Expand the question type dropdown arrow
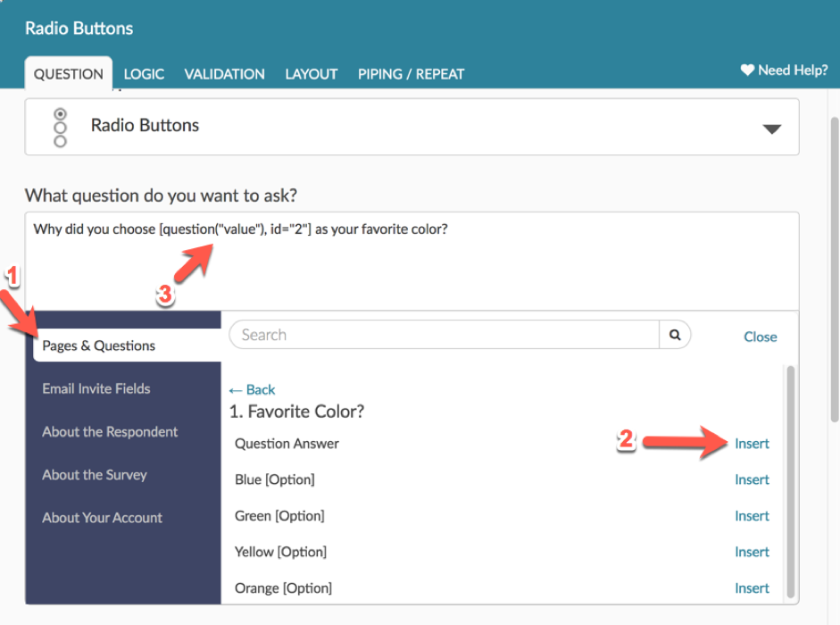The height and width of the screenshot is (625, 840). coord(771,129)
